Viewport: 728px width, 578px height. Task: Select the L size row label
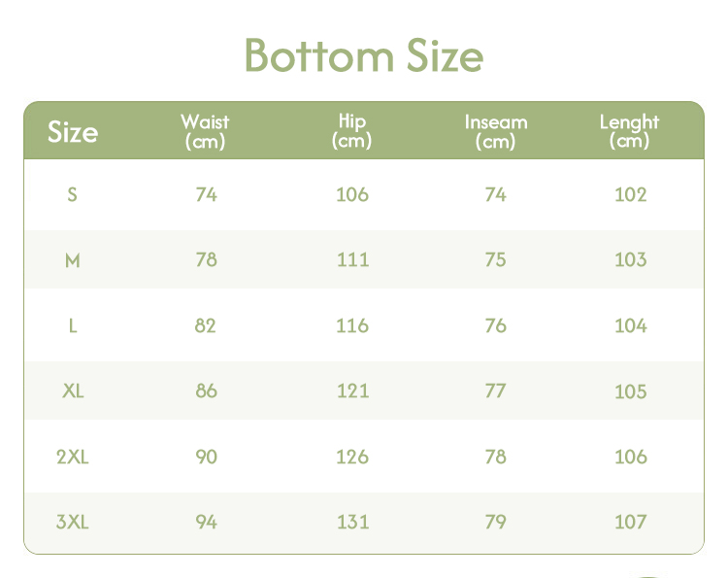tap(72, 325)
